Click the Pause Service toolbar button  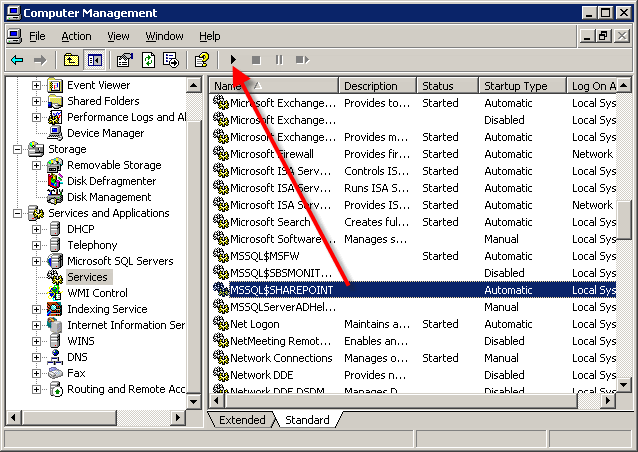(279, 60)
